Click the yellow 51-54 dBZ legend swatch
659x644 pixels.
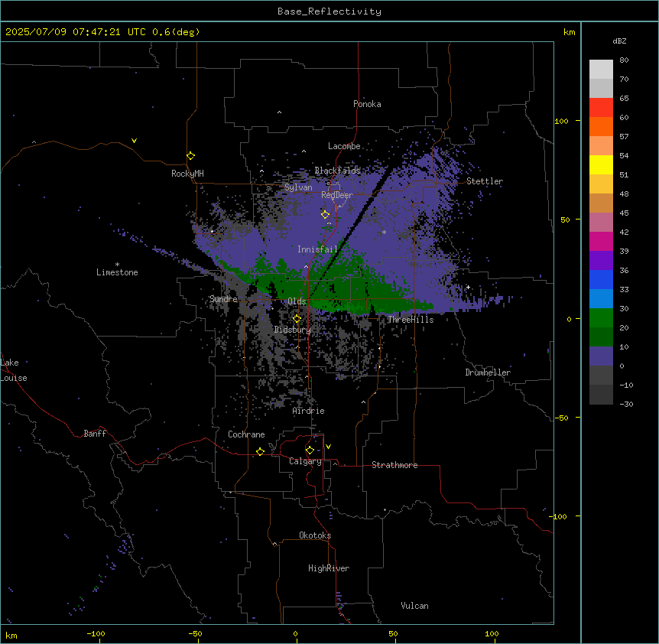tap(601, 164)
